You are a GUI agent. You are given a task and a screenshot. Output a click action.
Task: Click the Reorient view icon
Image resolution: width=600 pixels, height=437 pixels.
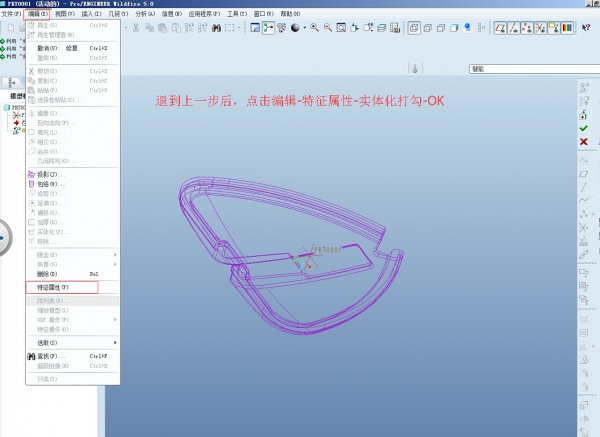(355, 28)
